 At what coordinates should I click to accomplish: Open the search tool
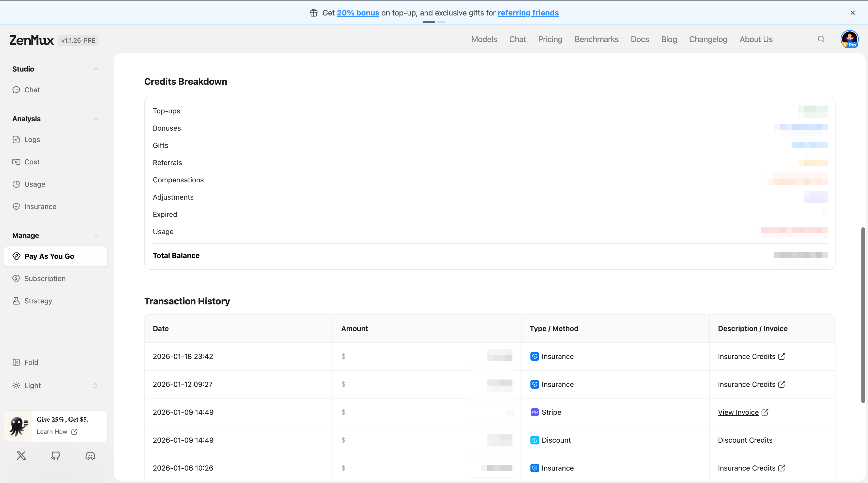coord(821,39)
